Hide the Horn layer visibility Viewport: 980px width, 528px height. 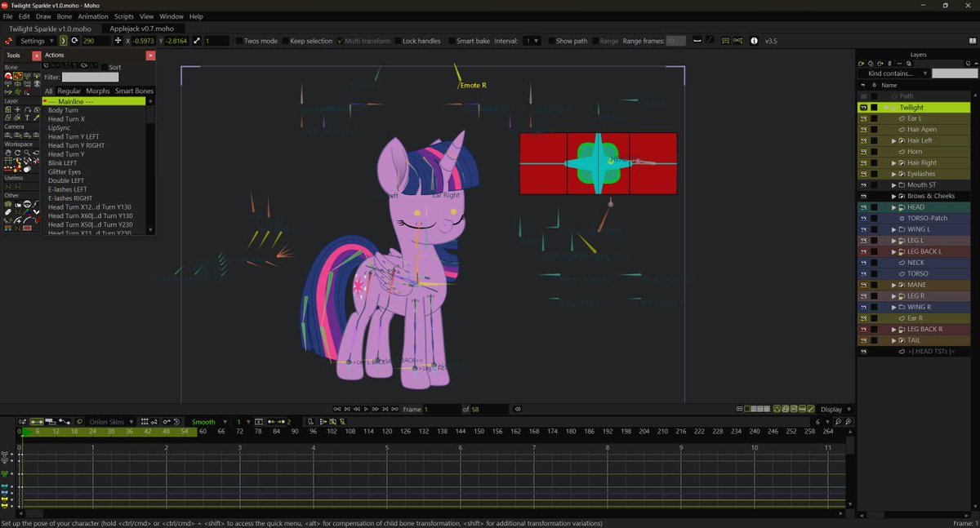point(863,152)
